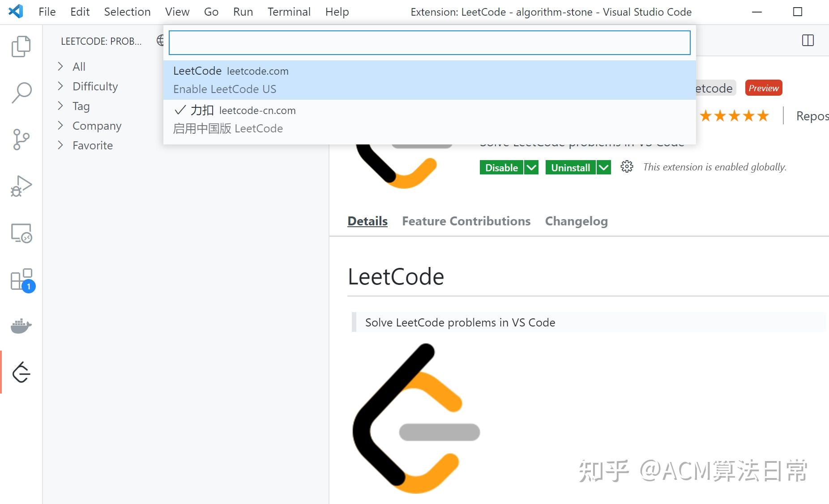Open the Uninstall dropdown arrow

604,167
